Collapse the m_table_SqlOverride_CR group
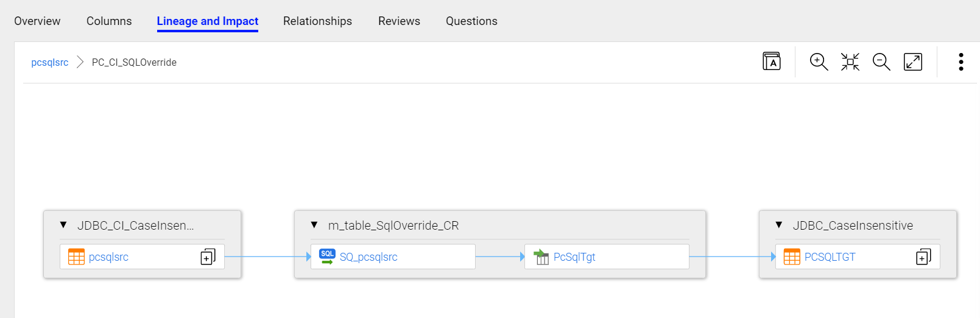980x318 pixels. [314, 225]
